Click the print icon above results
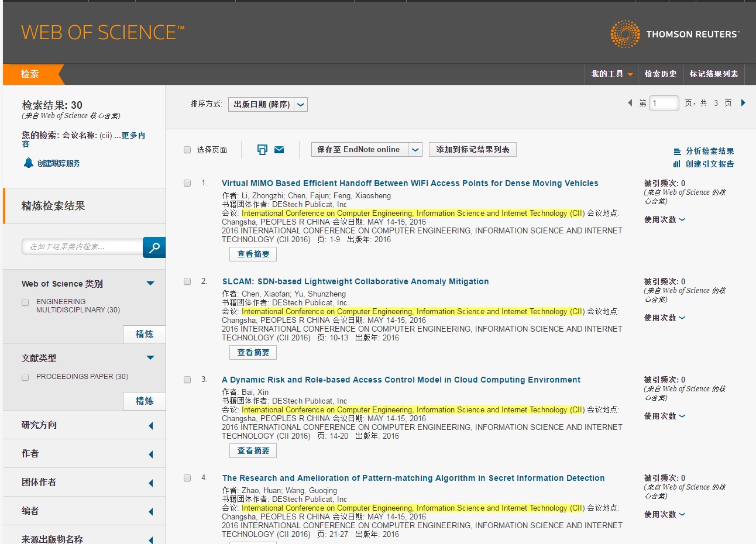Image resolution: width=756 pixels, height=544 pixels. click(x=262, y=150)
